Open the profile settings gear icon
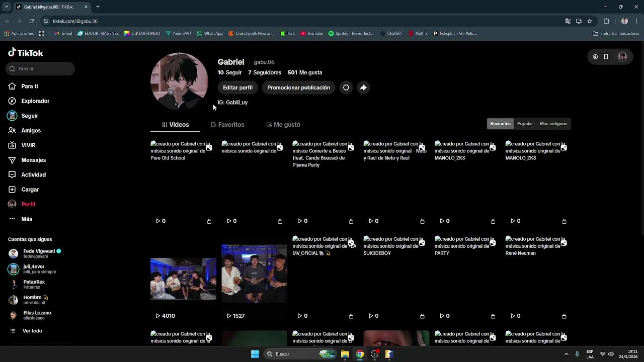 [346, 87]
